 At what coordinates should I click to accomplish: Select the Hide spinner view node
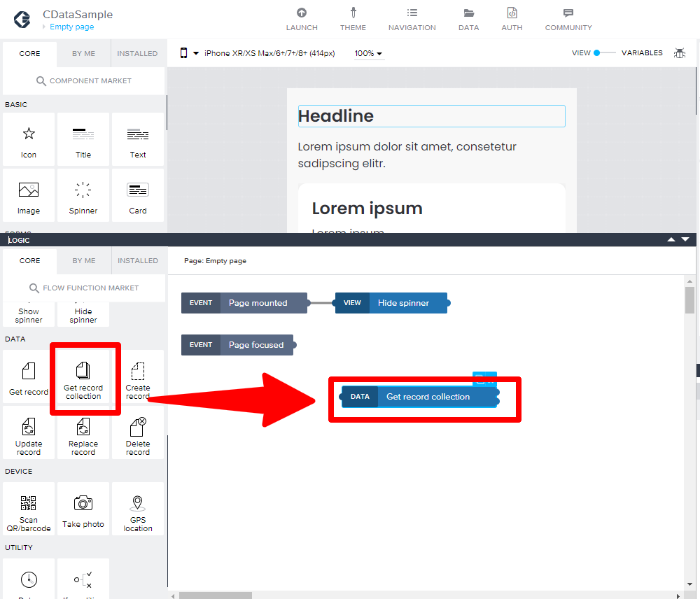click(x=391, y=303)
